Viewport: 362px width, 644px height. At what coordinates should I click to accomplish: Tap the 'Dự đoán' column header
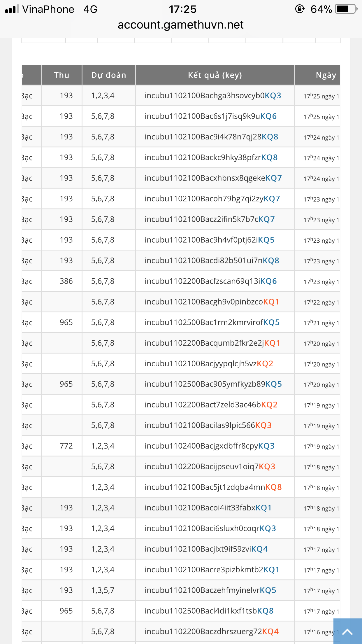[x=108, y=75]
